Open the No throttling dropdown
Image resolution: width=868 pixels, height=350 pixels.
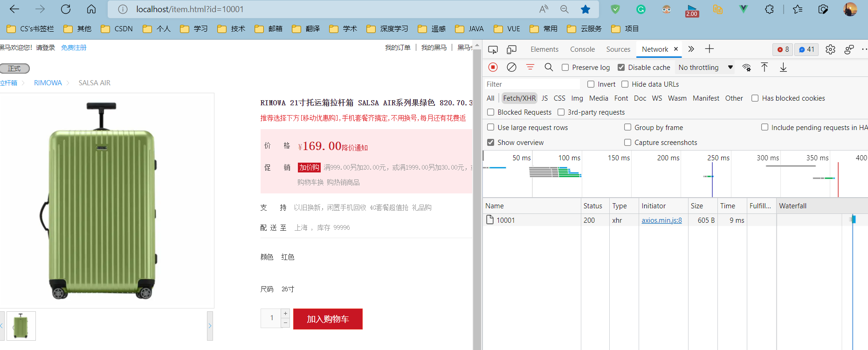[706, 68]
